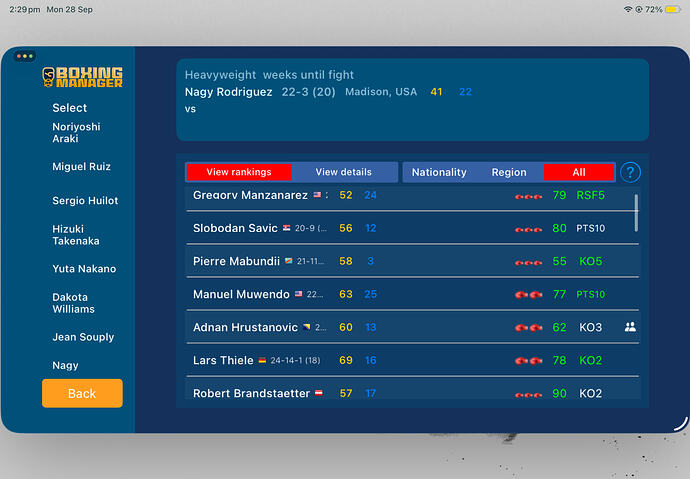Click the battery icon in the status bar
This screenshot has width=690, height=479.
(672, 9)
